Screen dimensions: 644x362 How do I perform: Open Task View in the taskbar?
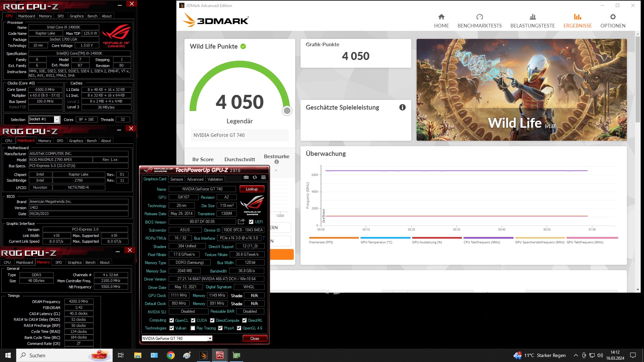(x=121, y=355)
